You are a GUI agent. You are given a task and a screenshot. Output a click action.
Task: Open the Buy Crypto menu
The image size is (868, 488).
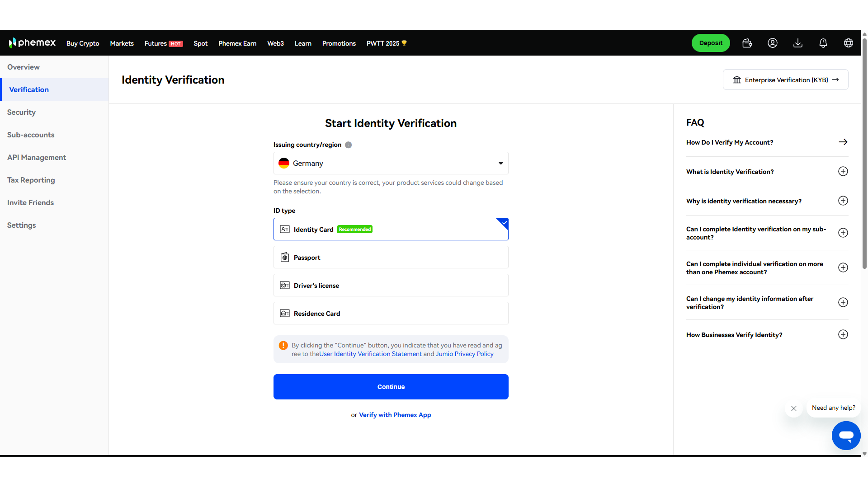click(83, 43)
